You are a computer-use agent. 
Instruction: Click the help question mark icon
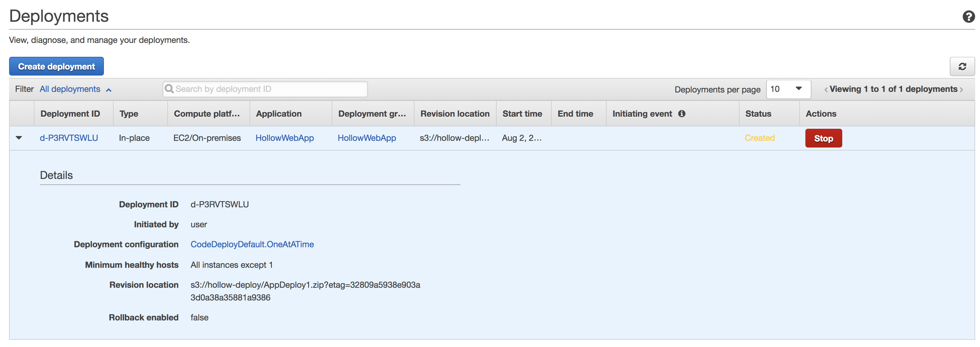point(968,17)
